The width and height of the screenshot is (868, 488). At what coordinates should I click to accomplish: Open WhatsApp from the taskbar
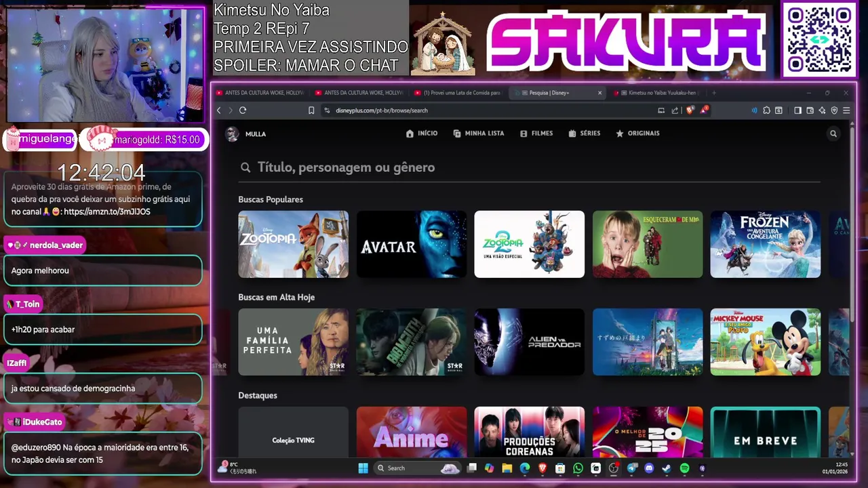click(x=578, y=468)
